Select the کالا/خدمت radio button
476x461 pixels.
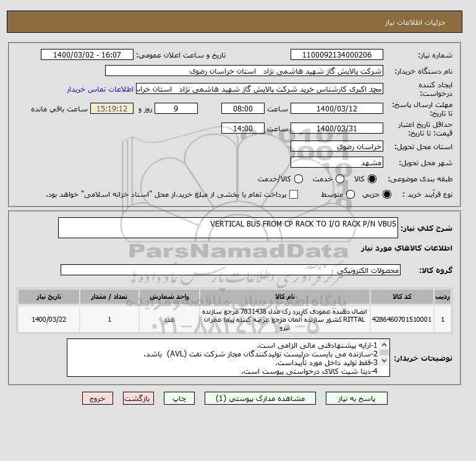click(x=299, y=179)
